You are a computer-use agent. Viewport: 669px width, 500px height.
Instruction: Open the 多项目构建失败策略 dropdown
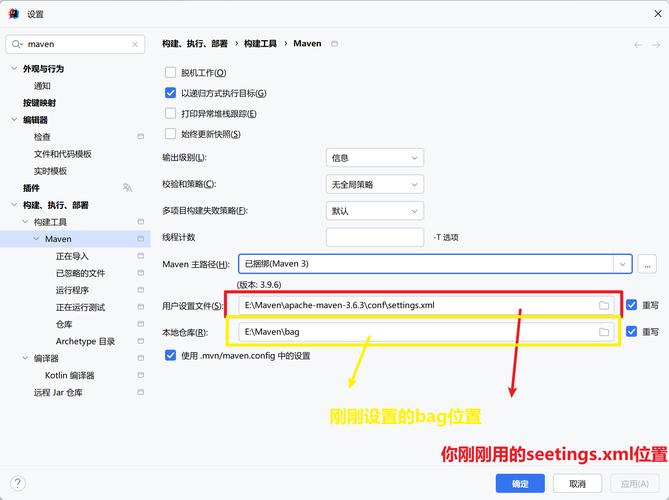pos(375,211)
